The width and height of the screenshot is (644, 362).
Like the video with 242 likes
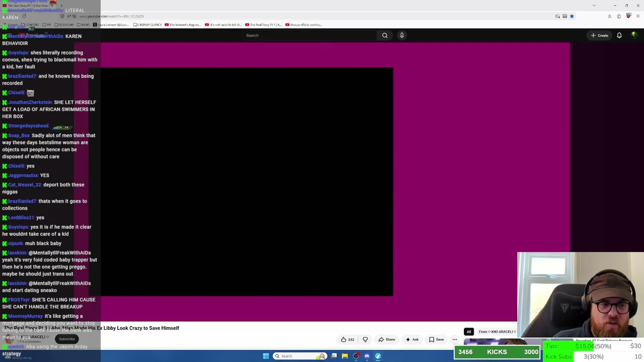[x=347, y=339]
